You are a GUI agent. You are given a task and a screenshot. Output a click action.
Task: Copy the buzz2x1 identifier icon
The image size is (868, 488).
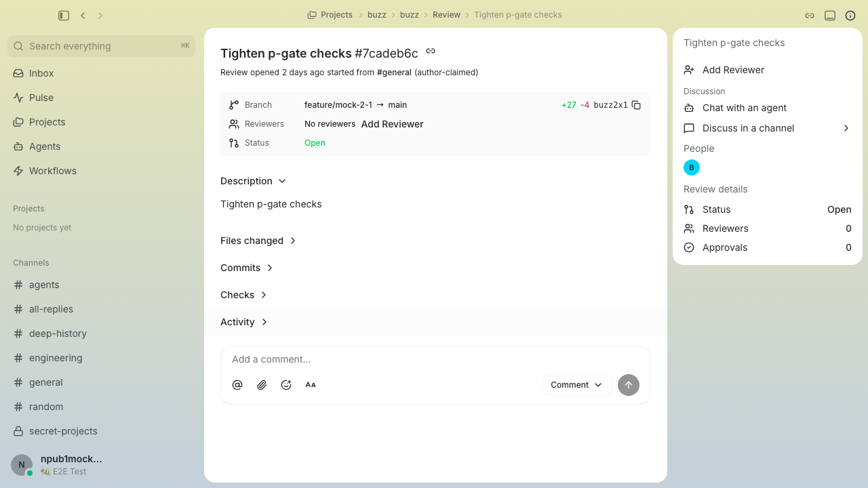(636, 105)
